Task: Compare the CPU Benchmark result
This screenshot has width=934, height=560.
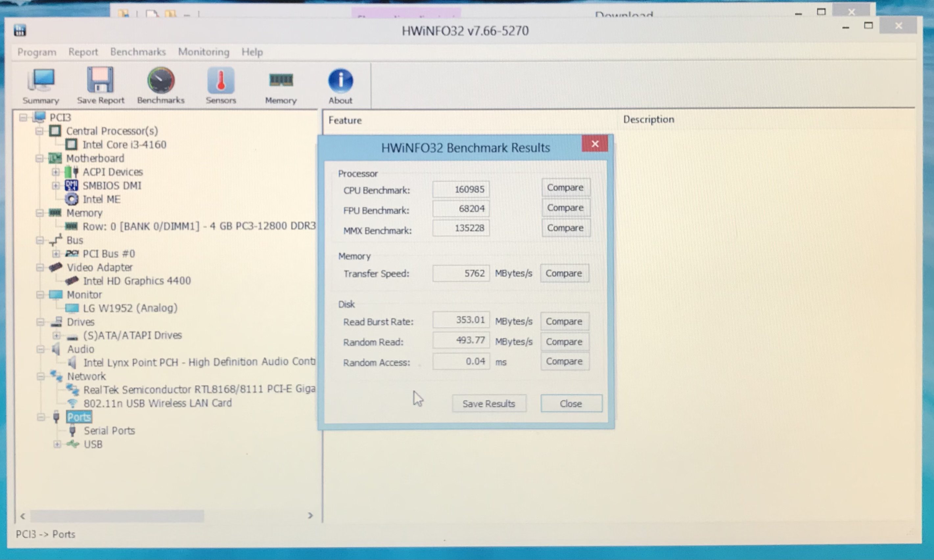Action: point(565,188)
